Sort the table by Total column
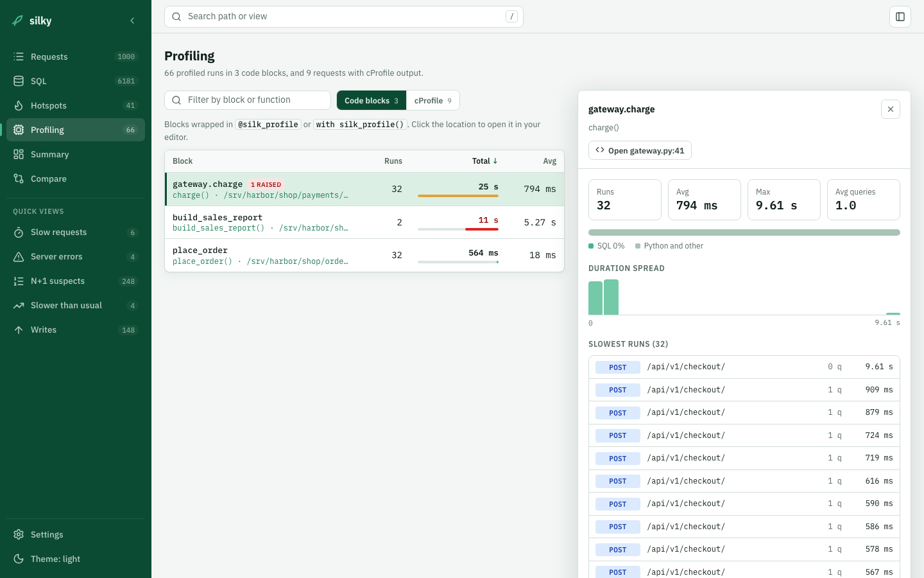This screenshot has width=924, height=578. coord(485,161)
